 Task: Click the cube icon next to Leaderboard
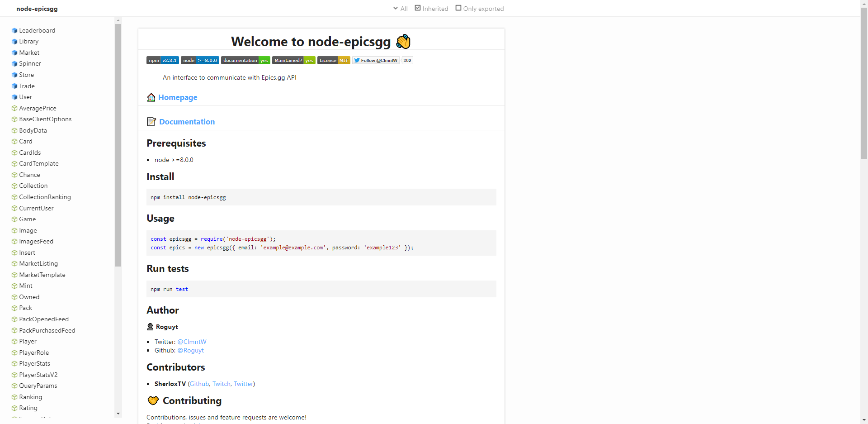pos(14,30)
